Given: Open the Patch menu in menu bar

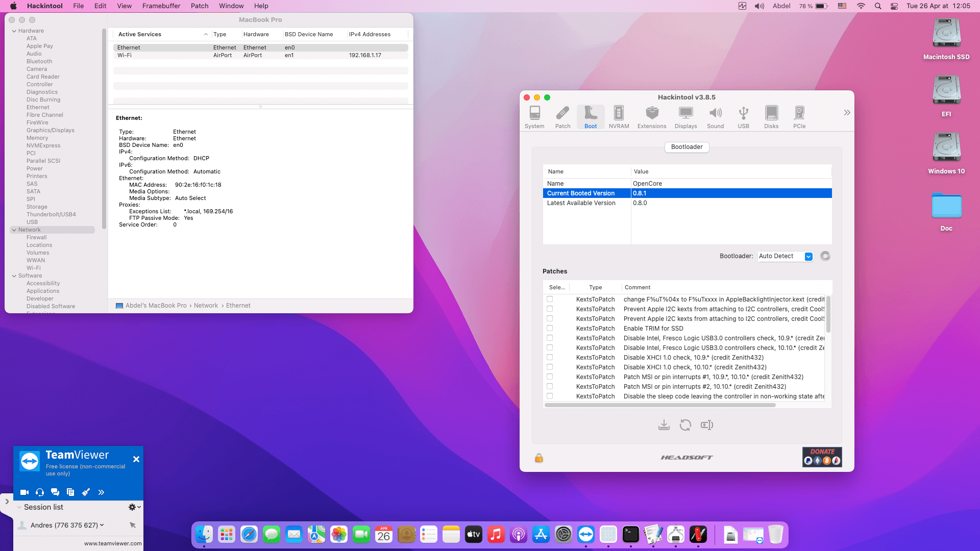Looking at the screenshot, I should (x=200, y=6).
